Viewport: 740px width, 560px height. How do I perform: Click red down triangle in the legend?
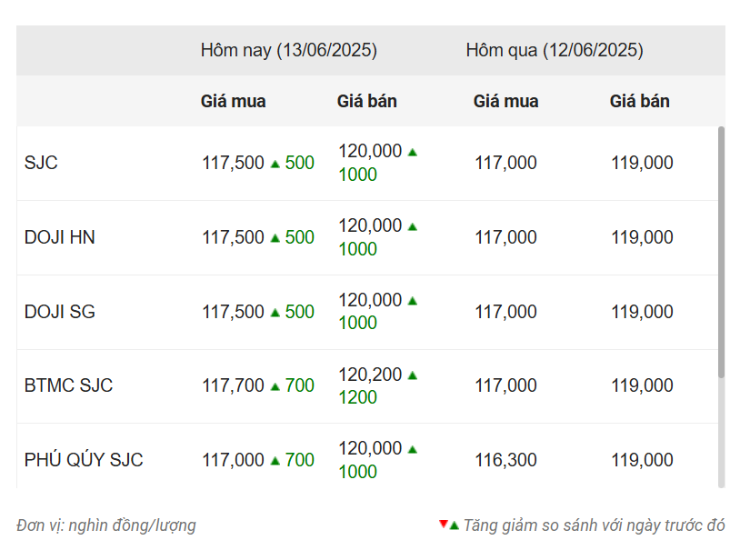point(443,524)
